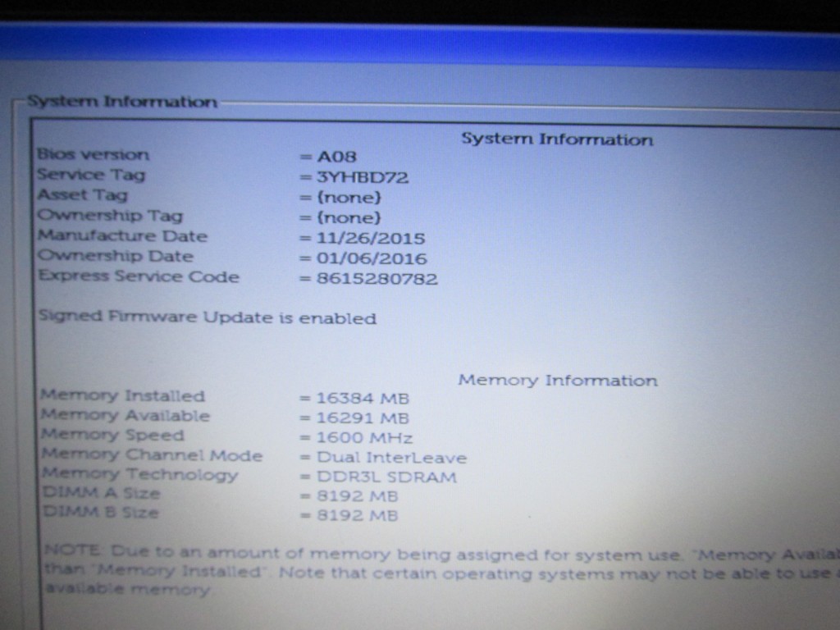This screenshot has width=840, height=630.
Task: Click the DIMM B value 8192 MB
Action: pos(358,515)
